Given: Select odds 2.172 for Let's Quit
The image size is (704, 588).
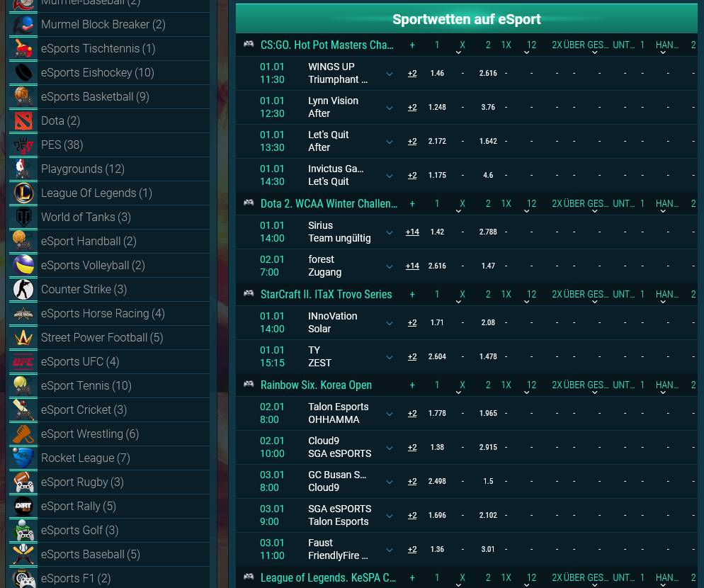Looking at the screenshot, I should click(437, 141).
